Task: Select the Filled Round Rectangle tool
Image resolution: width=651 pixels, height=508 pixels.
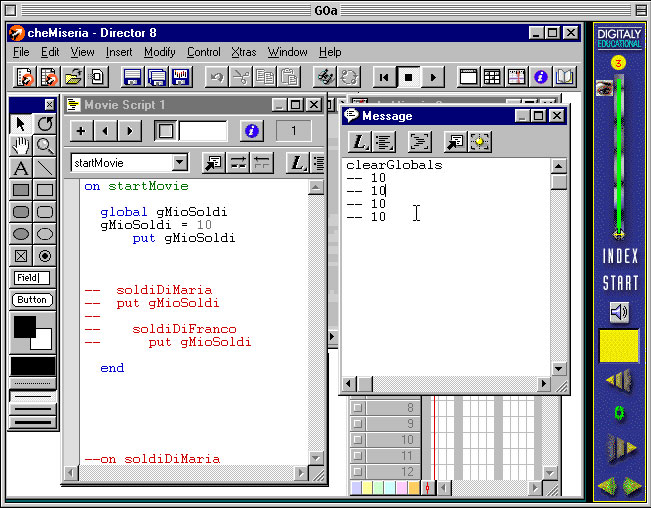Action: (x=21, y=212)
